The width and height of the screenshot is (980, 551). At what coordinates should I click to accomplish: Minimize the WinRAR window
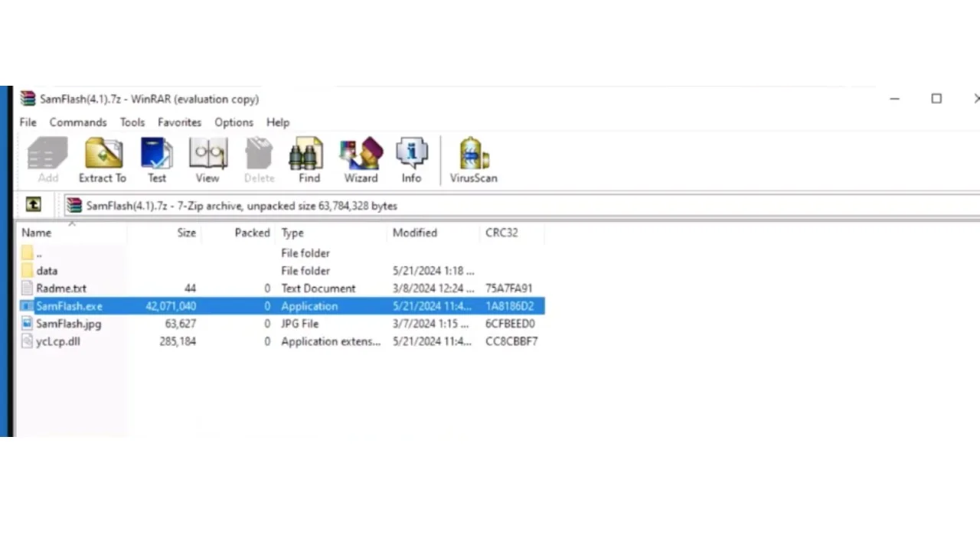894,99
